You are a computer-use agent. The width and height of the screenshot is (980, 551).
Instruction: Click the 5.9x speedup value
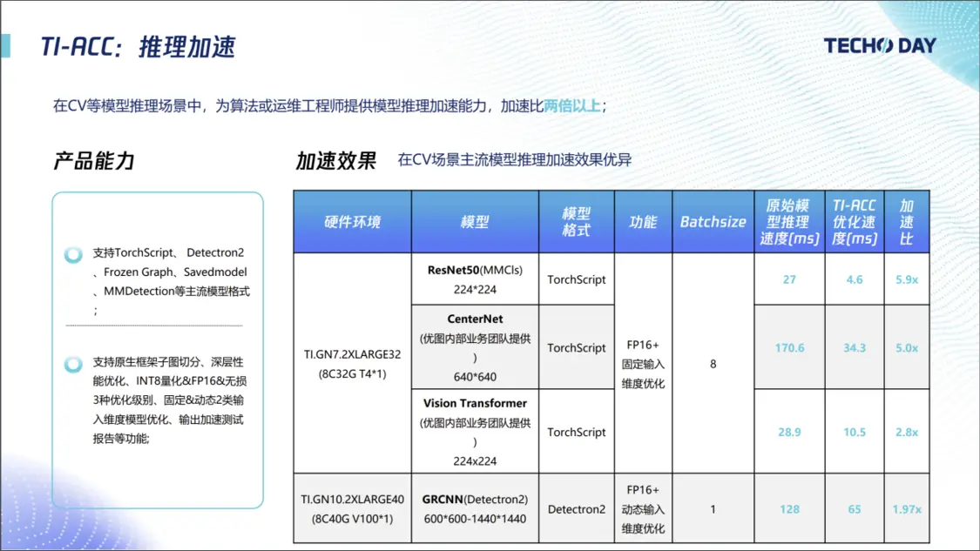906,279
